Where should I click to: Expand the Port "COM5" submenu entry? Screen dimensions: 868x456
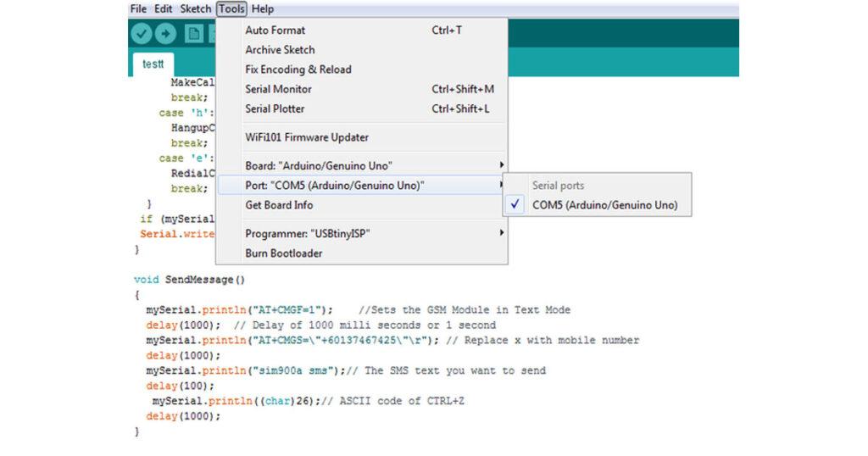click(x=335, y=186)
